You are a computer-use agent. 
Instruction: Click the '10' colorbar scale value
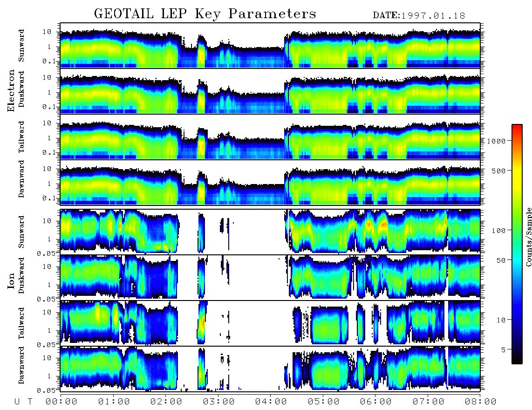(501, 320)
